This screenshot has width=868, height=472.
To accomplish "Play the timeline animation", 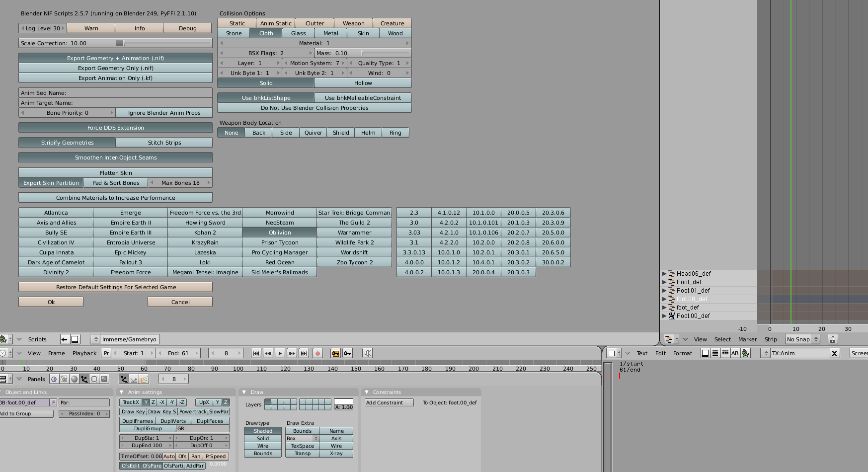I will [280, 353].
